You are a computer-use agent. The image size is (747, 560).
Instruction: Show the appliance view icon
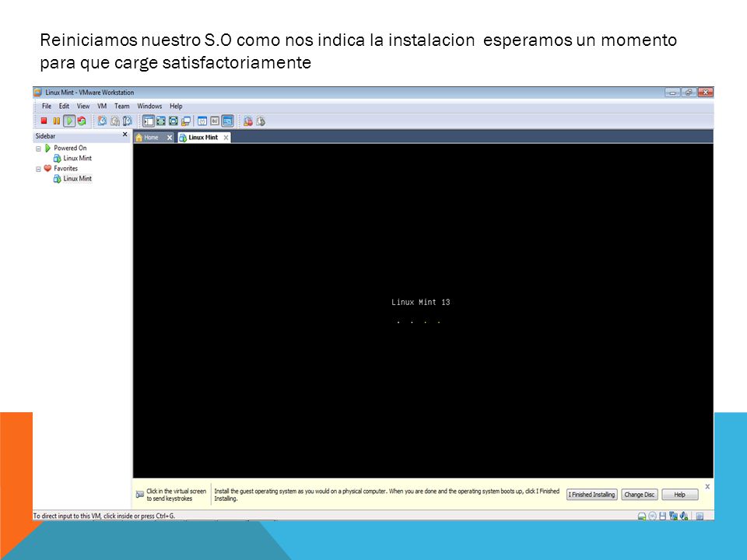click(x=215, y=121)
